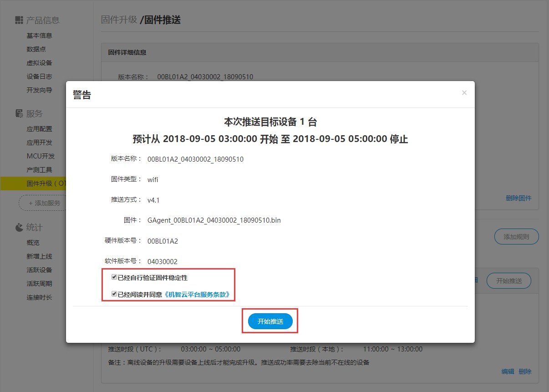Click the 统计 pie chart icon
549x392 pixels.
click(x=19, y=227)
